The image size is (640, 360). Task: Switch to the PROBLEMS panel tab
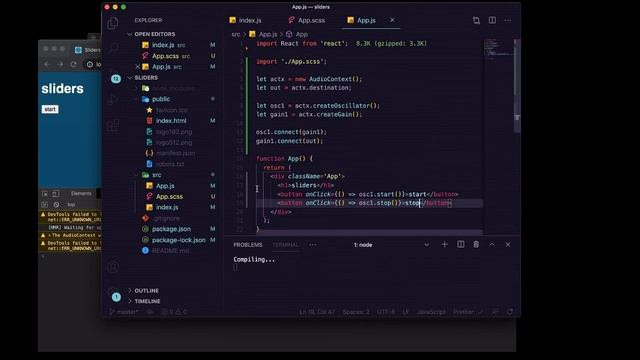pyautogui.click(x=248, y=245)
